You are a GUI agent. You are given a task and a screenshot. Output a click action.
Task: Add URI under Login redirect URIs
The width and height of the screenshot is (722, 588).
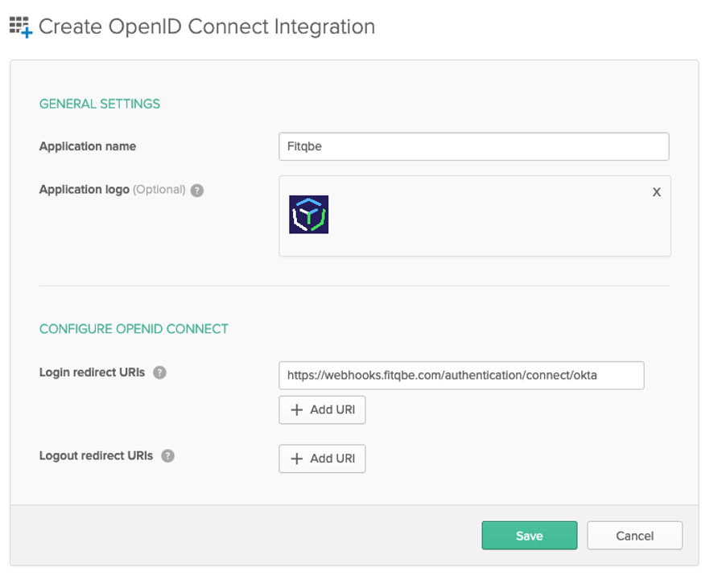pyautogui.click(x=322, y=410)
